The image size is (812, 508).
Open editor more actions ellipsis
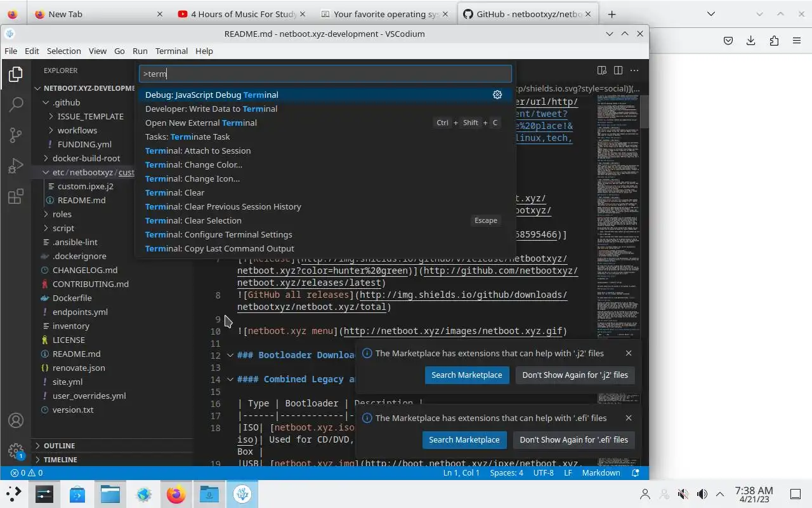tap(635, 70)
